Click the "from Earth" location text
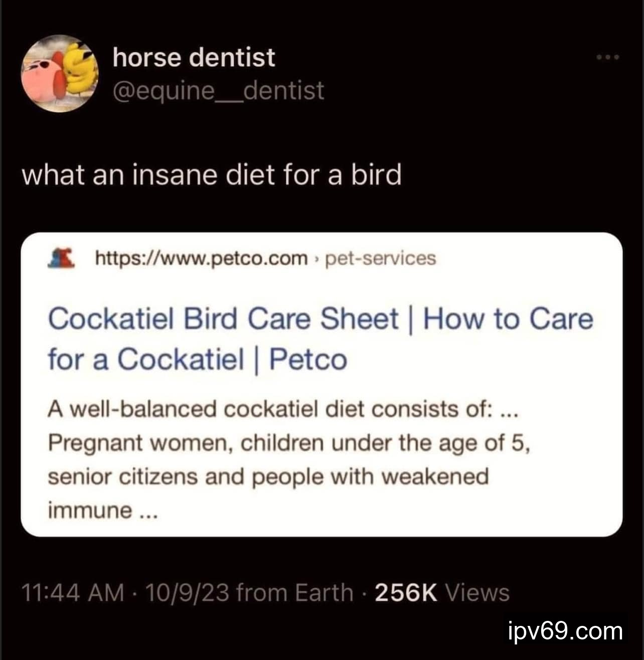644x660 pixels. pyautogui.click(x=294, y=592)
